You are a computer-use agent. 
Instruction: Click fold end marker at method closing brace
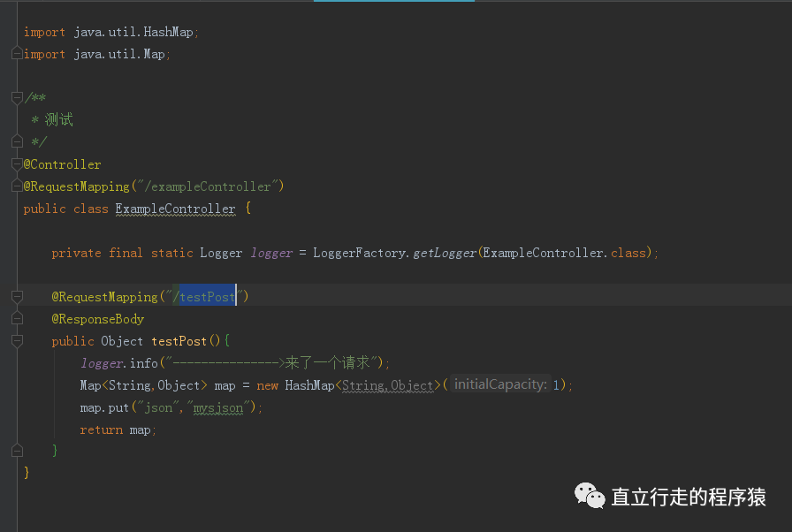click(x=17, y=450)
